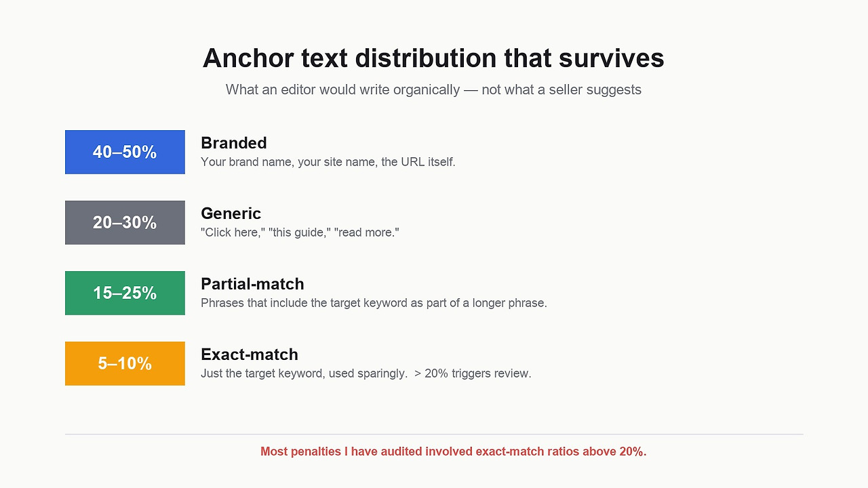
Task: Click the brand name description line
Action: (x=328, y=163)
